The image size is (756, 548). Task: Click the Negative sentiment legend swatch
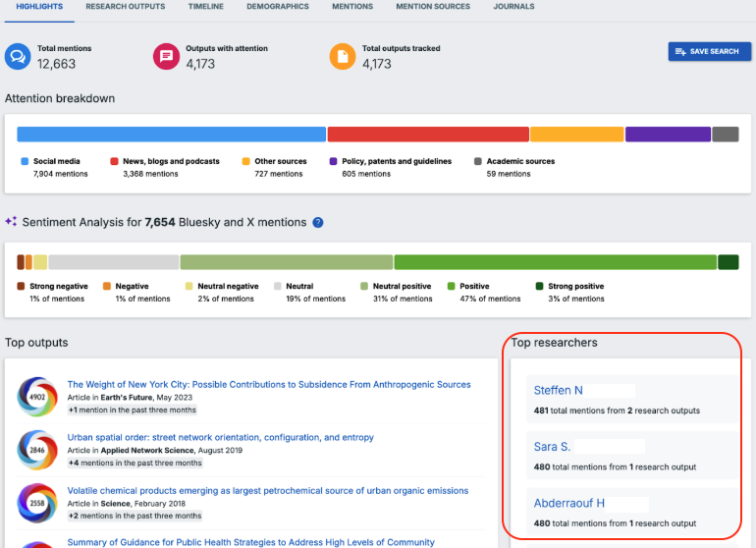pyautogui.click(x=107, y=286)
